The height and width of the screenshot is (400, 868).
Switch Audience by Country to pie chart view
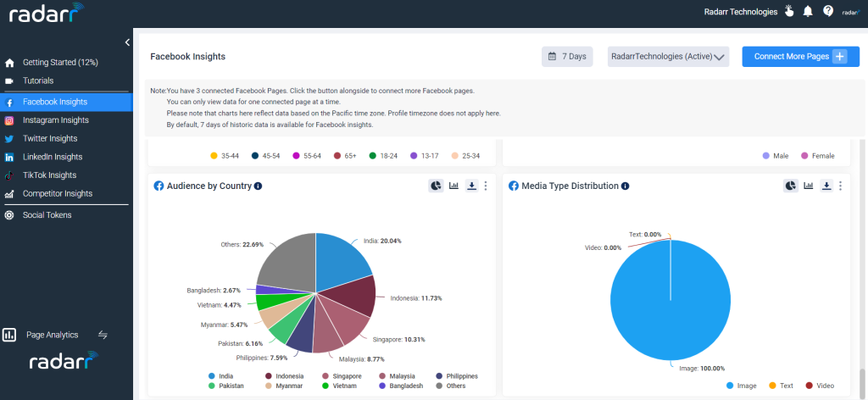coord(436,186)
